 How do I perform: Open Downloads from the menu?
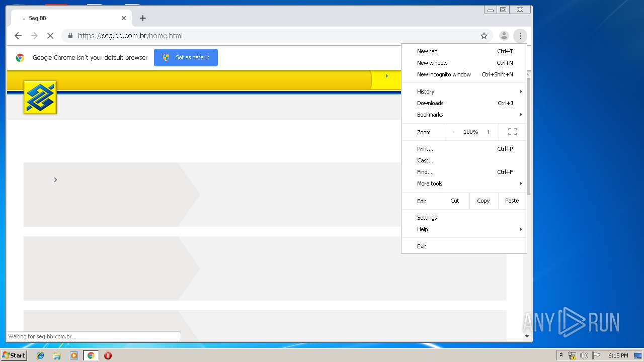tap(464, 103)
